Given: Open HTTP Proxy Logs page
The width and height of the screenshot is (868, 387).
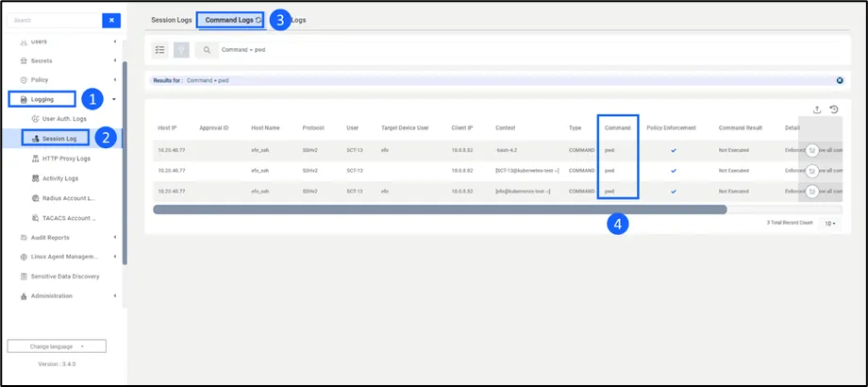Looking at the screenshot, I should 66,159.
